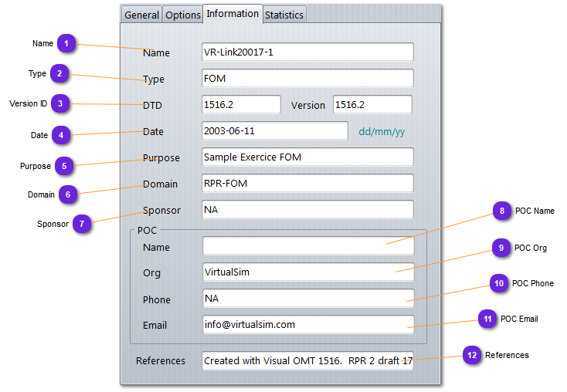Open the Options tab

[183, 15]
